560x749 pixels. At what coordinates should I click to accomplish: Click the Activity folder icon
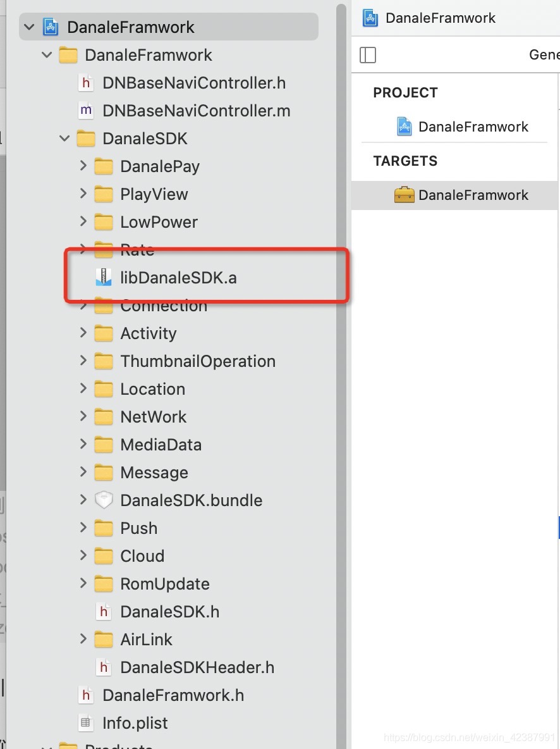[104, 333]
